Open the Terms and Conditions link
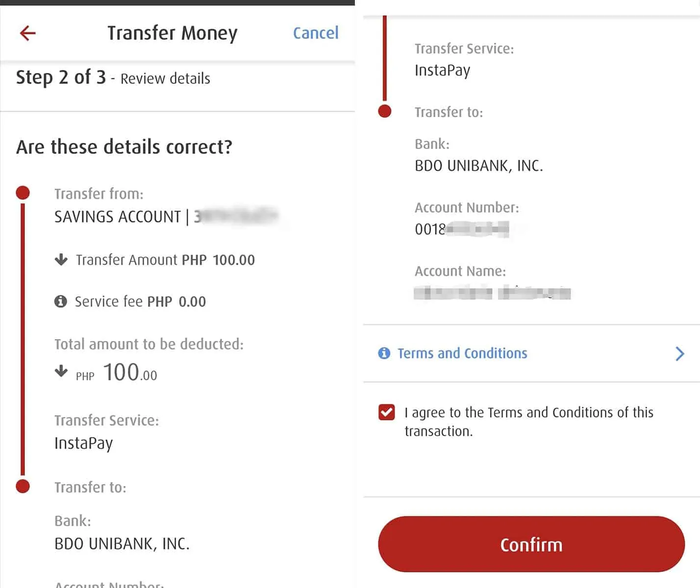Image resolution: width=700 pixels, height=588 pixels. pyautogui.click(x=462, y=353)
